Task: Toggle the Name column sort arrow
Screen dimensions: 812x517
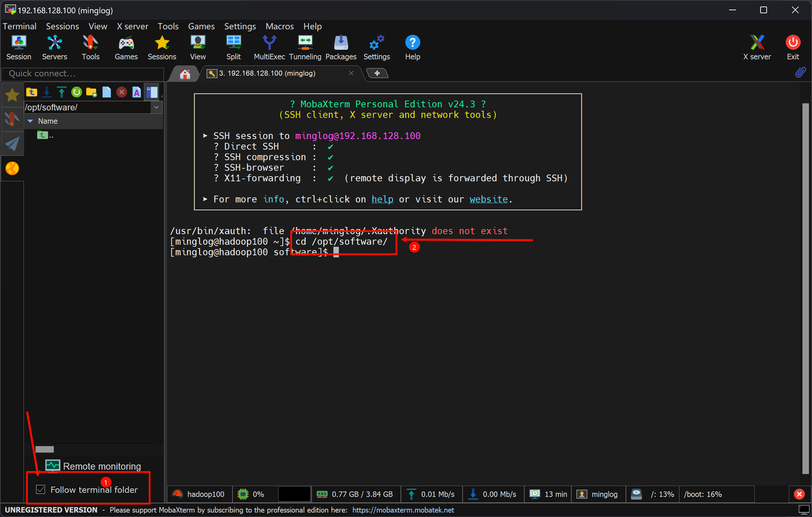Action: pos(30,121)
